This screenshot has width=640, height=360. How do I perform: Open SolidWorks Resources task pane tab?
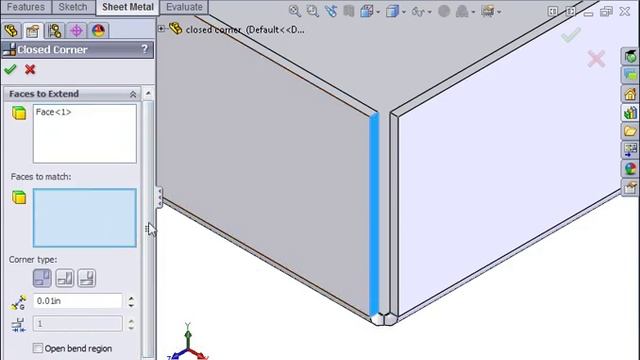[630, 56]
